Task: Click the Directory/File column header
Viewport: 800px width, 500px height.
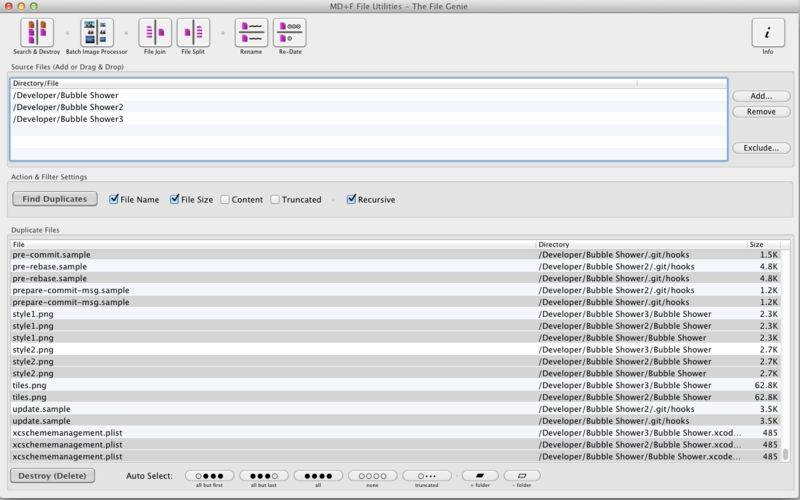Action: click(324, 83)
